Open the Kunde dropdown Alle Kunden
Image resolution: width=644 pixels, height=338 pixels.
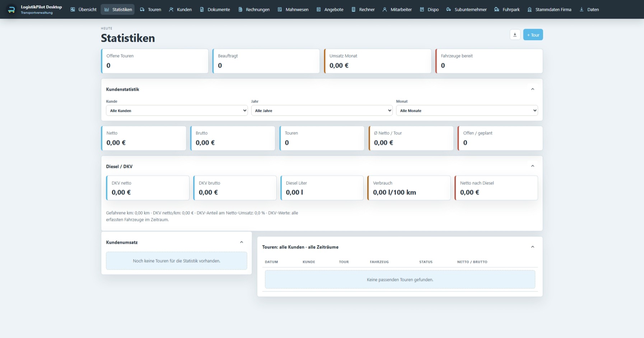pos(177,111)
